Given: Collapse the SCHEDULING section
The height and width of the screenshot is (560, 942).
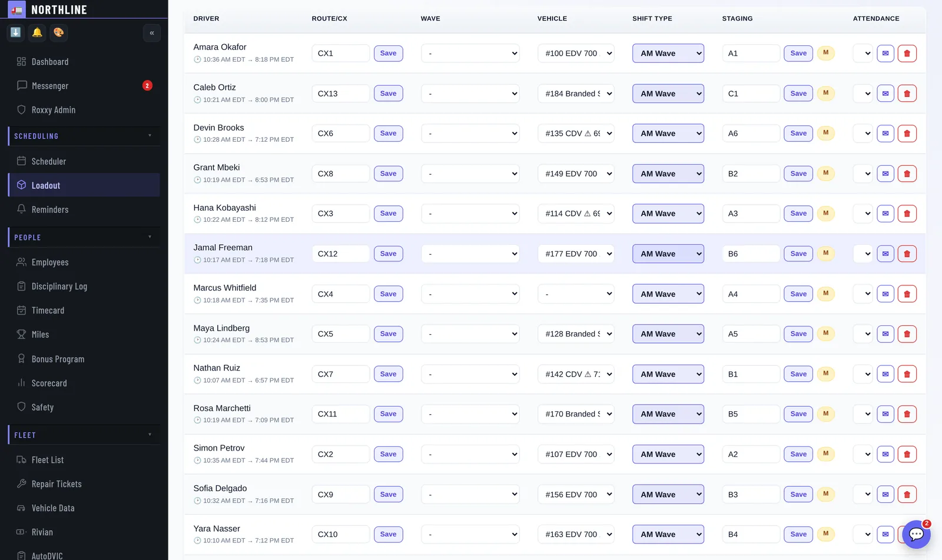Looking at the screenshot, I should point(84,136).
